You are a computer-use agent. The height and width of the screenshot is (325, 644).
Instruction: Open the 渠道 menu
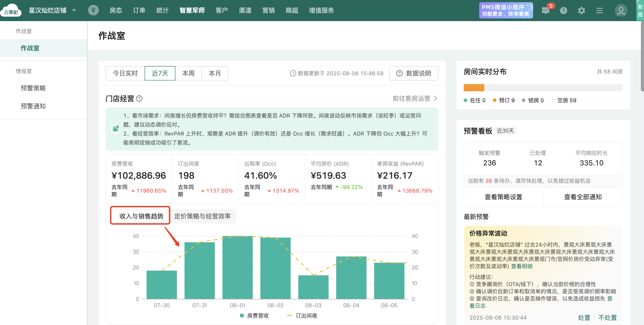click(x=245, y=10)
